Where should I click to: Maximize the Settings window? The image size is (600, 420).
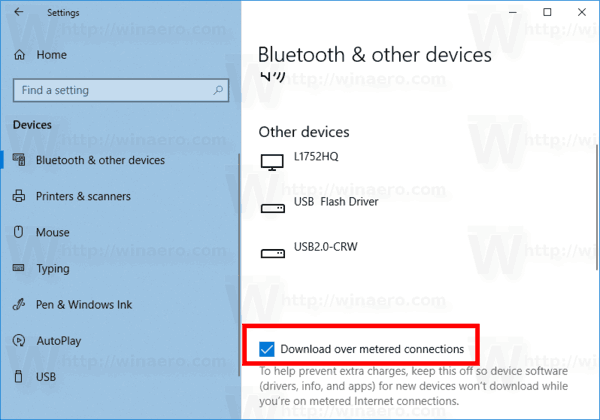coord(547,13)
